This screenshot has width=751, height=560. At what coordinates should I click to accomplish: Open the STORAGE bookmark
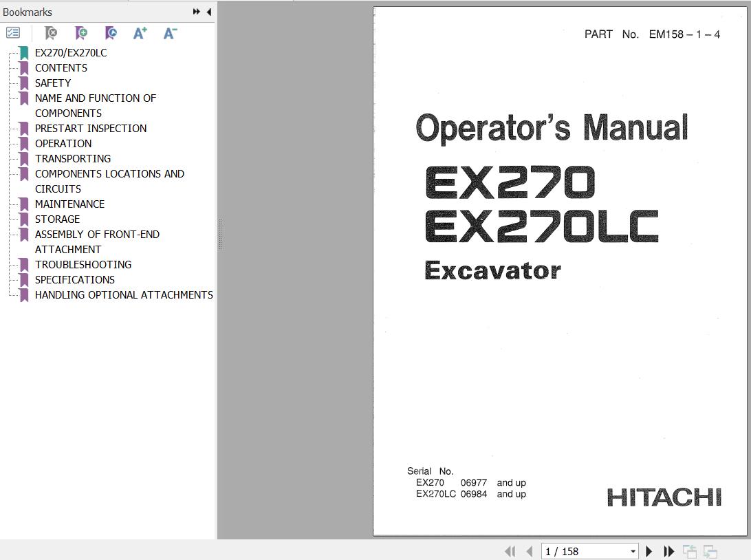58,219
